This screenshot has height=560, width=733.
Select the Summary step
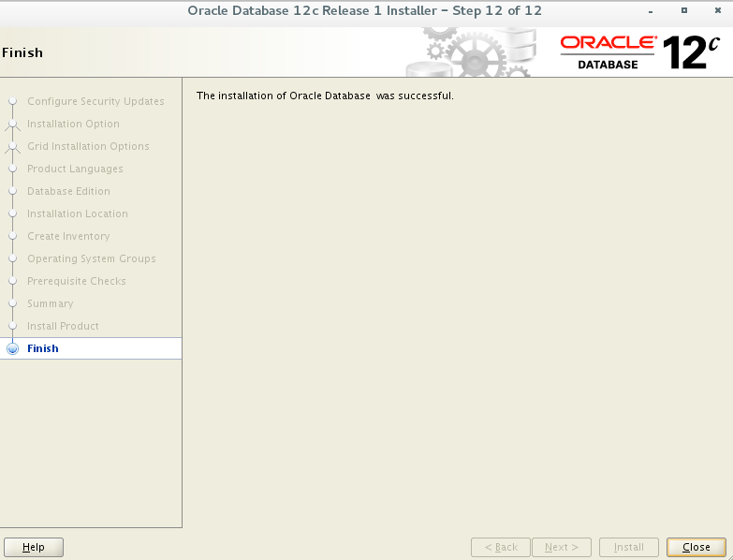51,303
